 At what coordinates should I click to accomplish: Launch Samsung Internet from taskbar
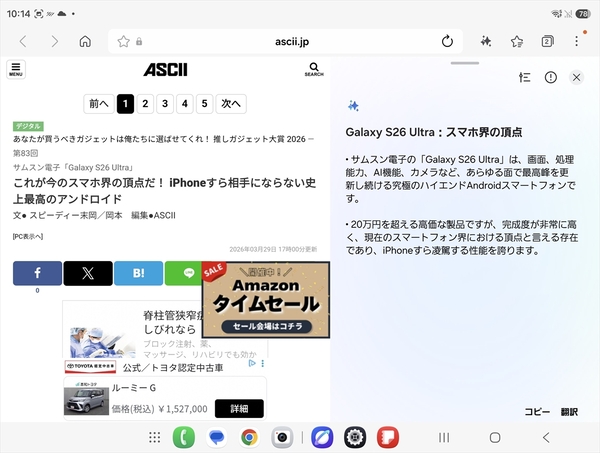click(x=322, y=437)
